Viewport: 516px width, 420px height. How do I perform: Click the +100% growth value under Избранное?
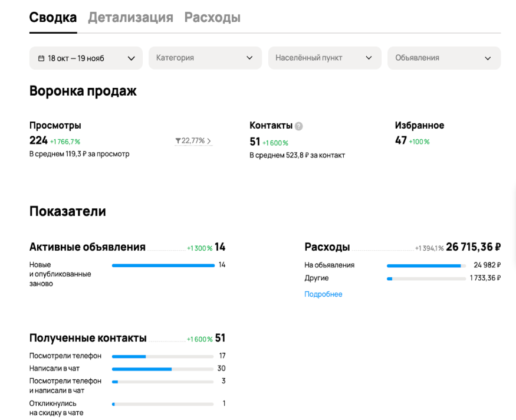click(x=419, y=142)
